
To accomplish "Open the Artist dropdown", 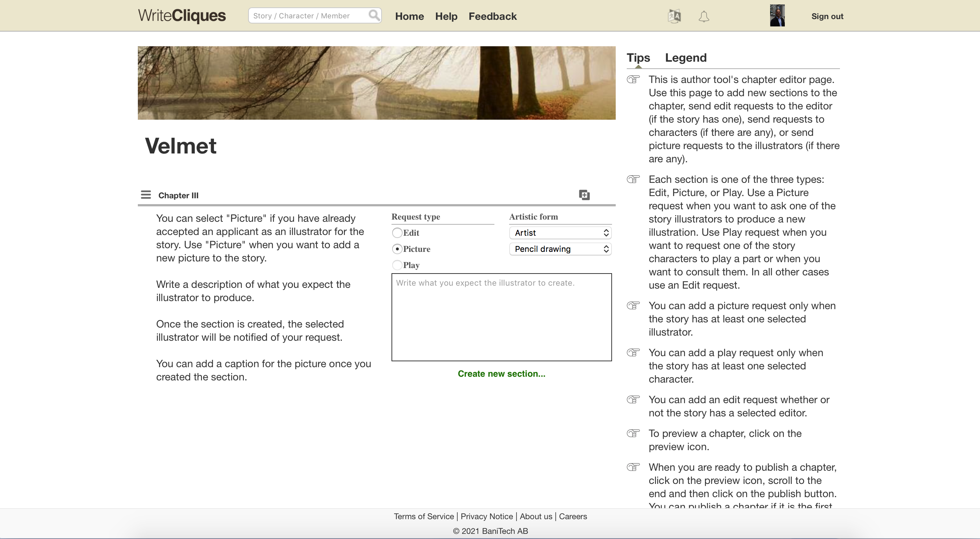I will tap(560, 233).
